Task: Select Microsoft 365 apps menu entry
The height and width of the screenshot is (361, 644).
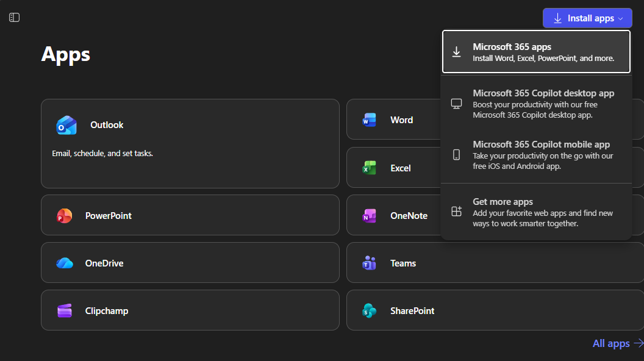Action: [537, 52]
